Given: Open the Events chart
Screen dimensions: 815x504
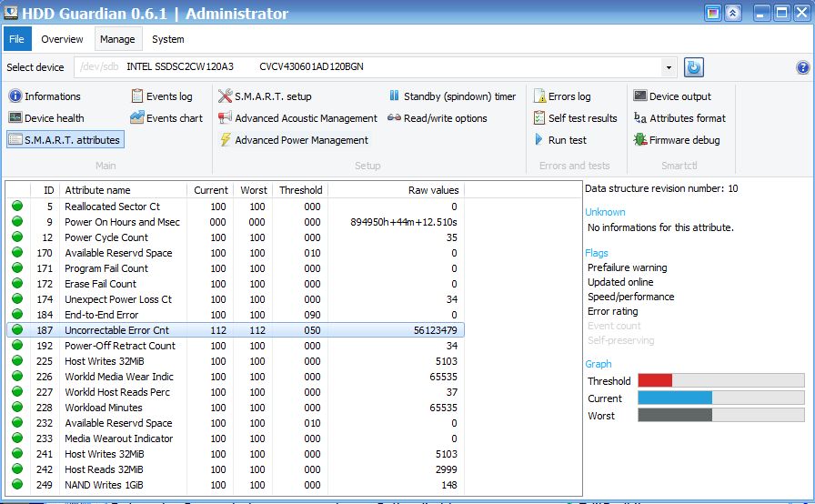Looking at the screenshot, I should click(166, 118).
